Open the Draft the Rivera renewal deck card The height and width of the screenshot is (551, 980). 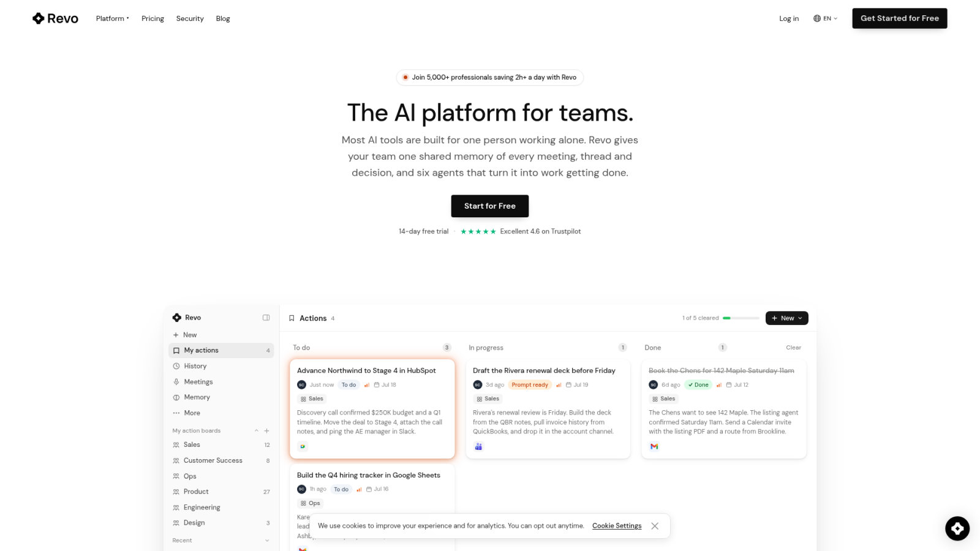(x=548, y=409)
